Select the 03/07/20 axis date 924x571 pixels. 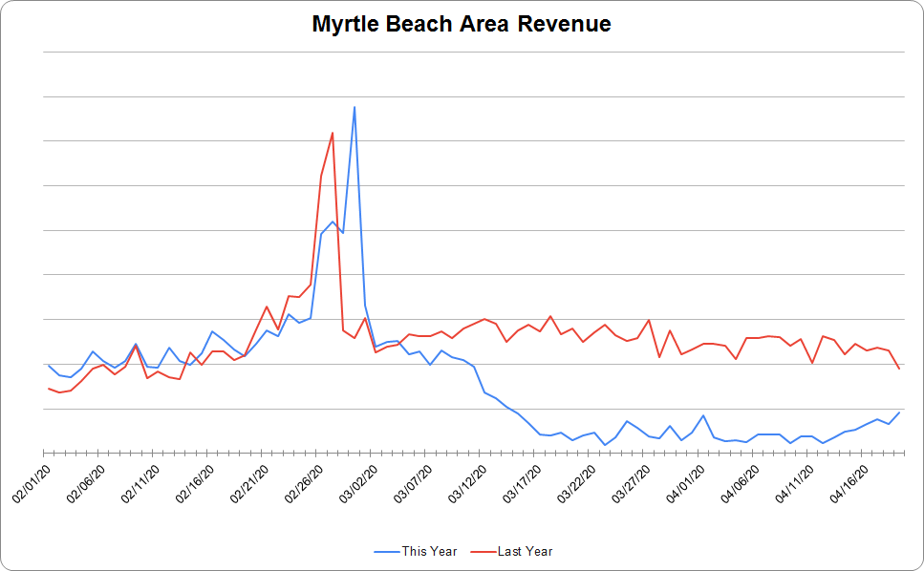pos(413,484)
